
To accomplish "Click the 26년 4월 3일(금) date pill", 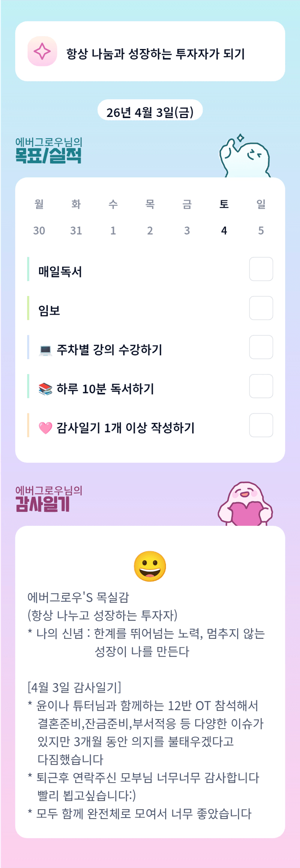I will click(150, 112).
